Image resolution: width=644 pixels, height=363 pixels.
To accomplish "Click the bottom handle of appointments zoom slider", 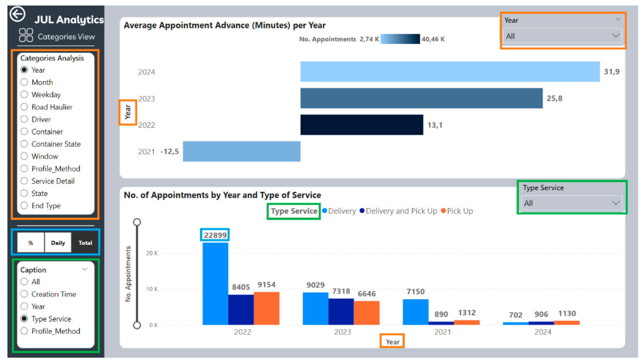I will (137, 325).
